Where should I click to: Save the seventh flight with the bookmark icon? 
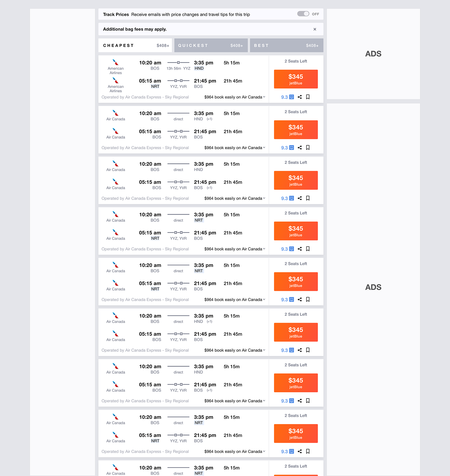point(308,401)
